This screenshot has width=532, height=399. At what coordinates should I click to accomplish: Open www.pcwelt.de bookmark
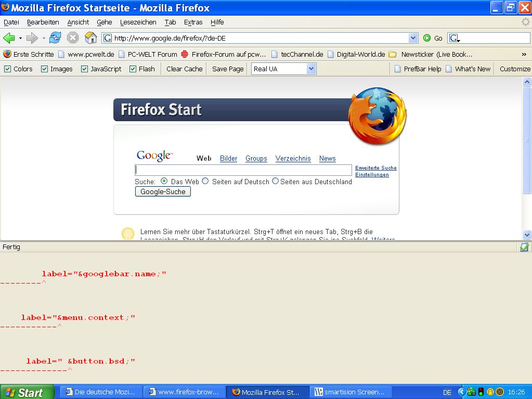click(x=86, y=54)
